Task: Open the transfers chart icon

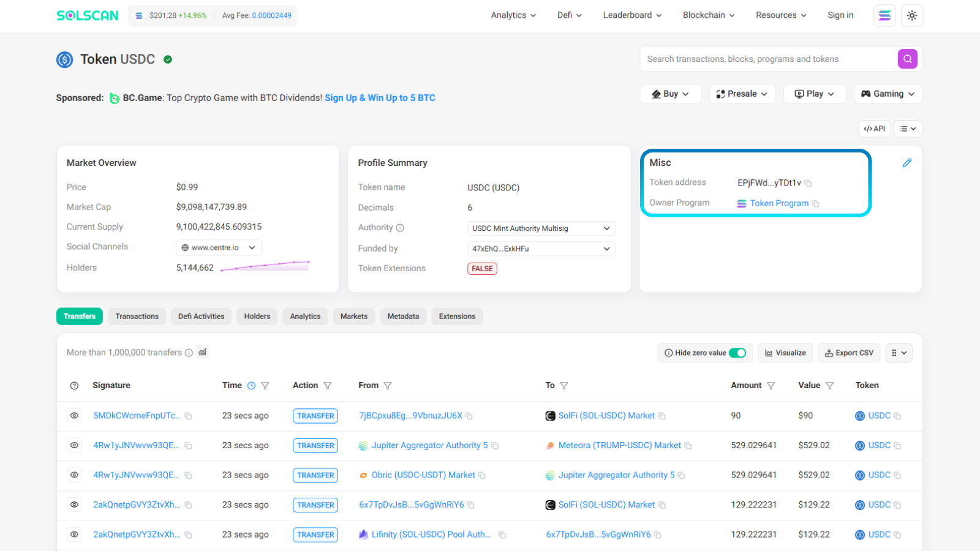Action: (x=203, y=352)
